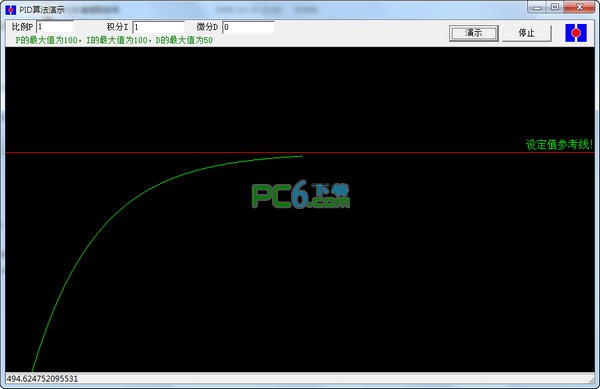
Task: Click the PID app icon in title bar
Action: [x=11, y=10]
